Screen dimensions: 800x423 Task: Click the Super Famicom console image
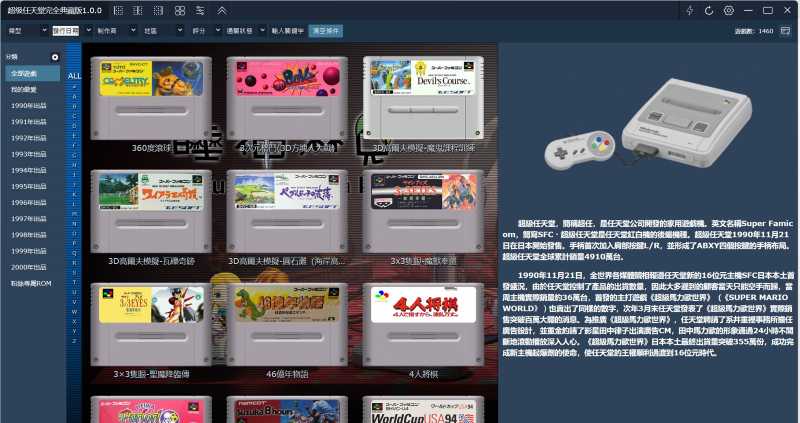tap(648, 124)
